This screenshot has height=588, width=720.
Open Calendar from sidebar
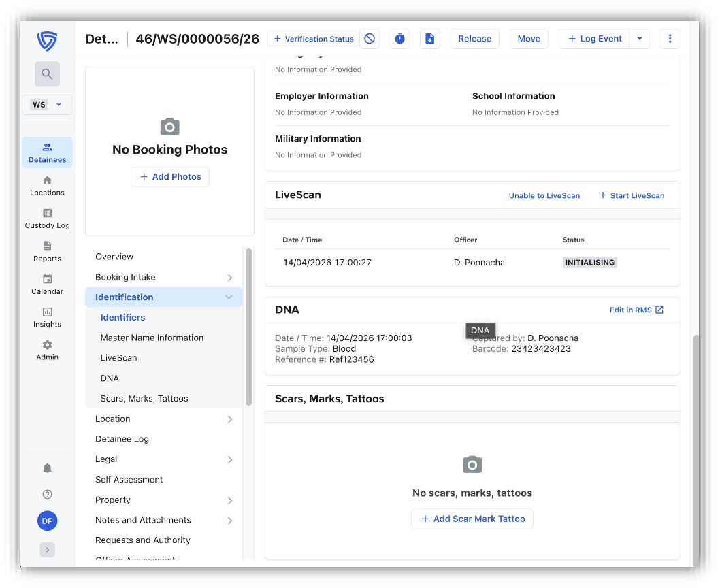pyautogui.click(x=47, y=284)
